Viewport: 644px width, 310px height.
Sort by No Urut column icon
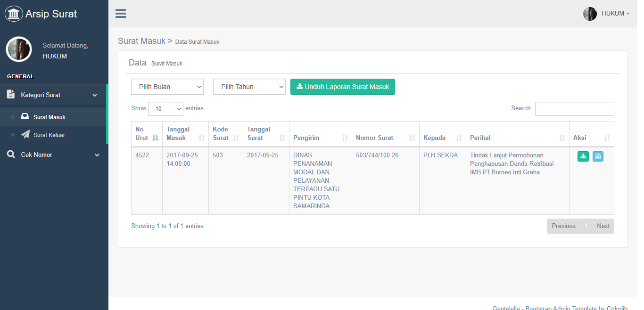click(x=156, y=138)
